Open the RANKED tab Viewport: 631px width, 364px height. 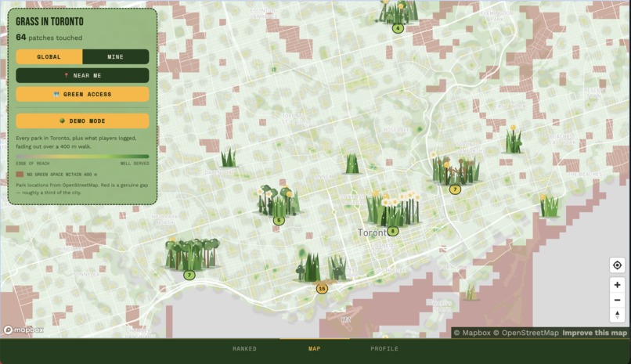pyautogui.click(x=244, y=348)
